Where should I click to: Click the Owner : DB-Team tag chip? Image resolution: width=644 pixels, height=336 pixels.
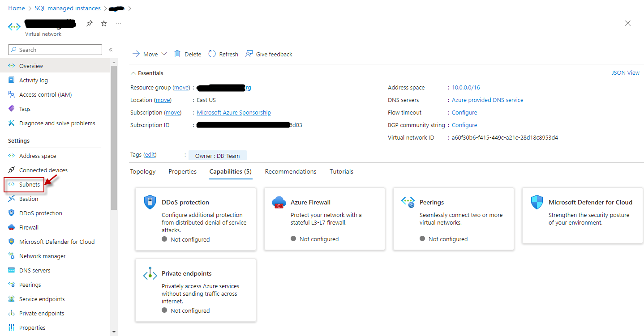click(218, 156)
